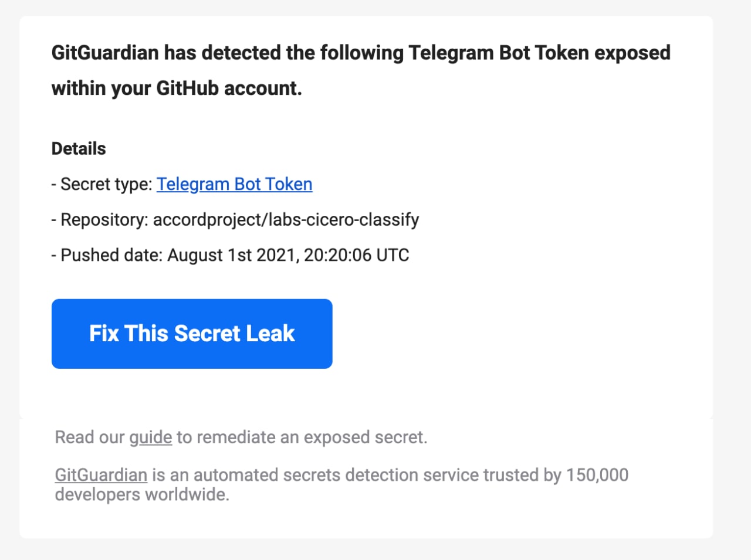Click 'developers worldwide.' footer text
Screen dimensions: 751x560
click(142, 494)
